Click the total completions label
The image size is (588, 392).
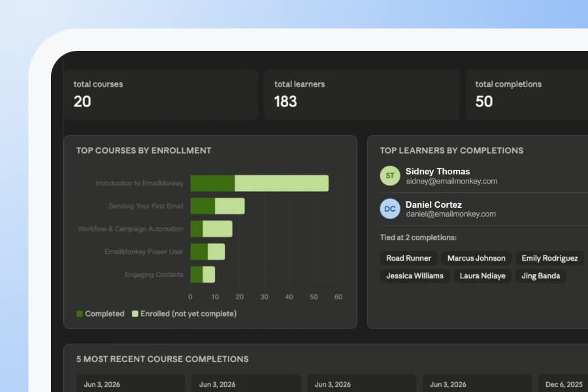point(508,84)
